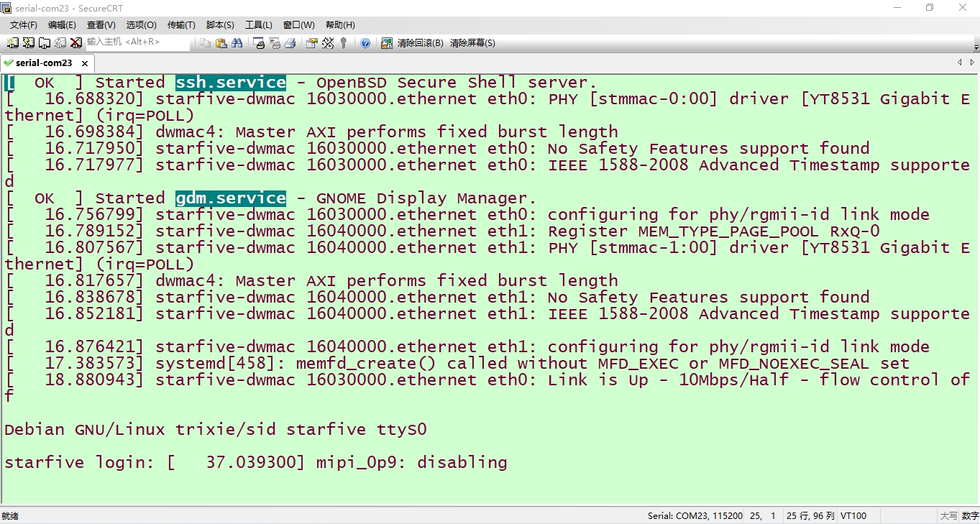Screen dimensions: 980x524
Task: Open the 窗口(W) menu
Action: click(299, 25)
